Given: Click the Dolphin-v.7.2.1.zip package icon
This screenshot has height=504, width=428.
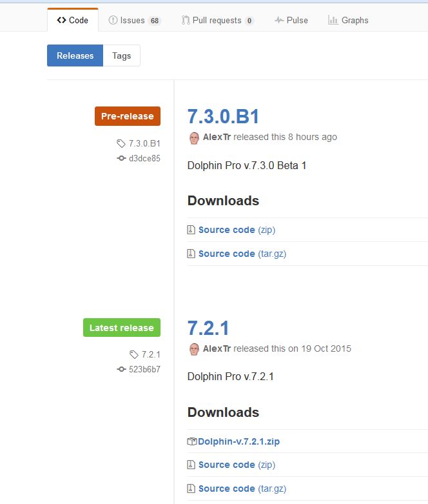Looking at the screenshot, I should pyautogui.click(x=191, y=441).
